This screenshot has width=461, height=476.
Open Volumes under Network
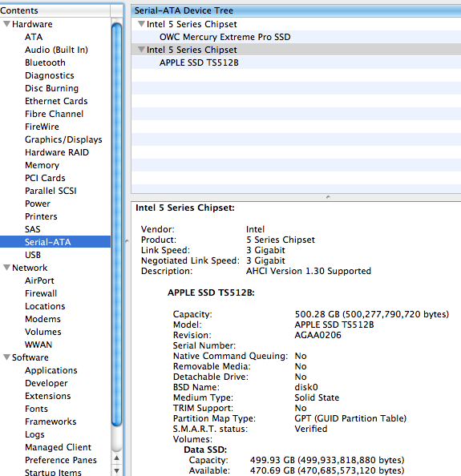click(x=43, y=332)
